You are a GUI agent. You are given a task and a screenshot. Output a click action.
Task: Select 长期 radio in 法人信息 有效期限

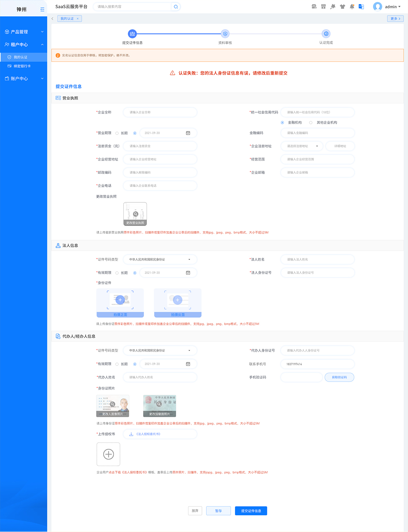point(117,273)
